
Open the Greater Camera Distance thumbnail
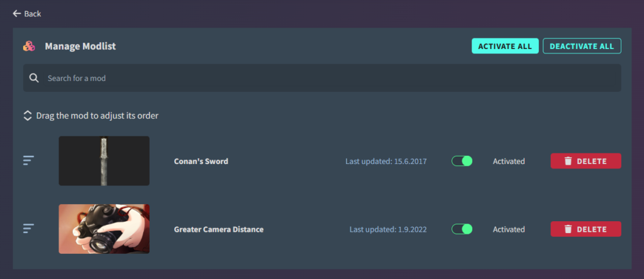pos(104,229)
